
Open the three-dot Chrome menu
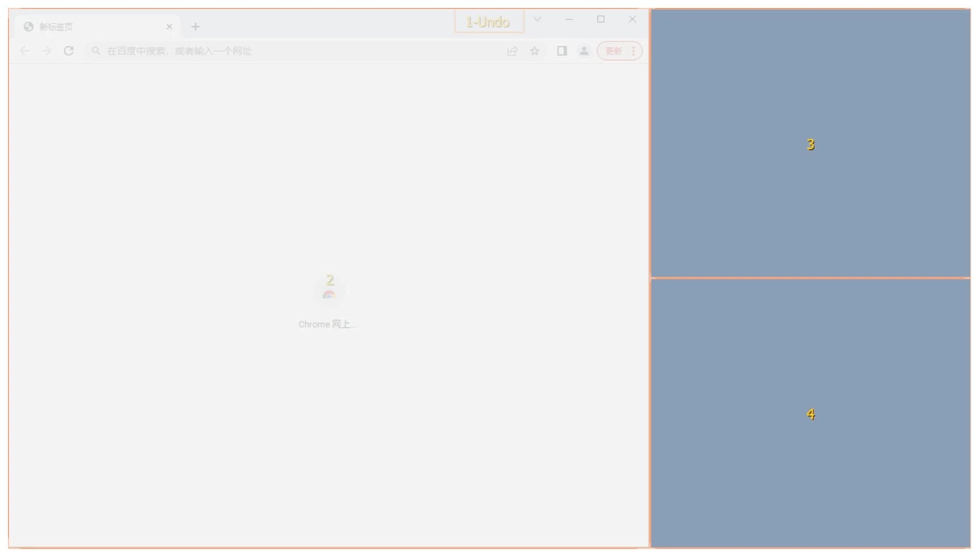tap(634, 51)
